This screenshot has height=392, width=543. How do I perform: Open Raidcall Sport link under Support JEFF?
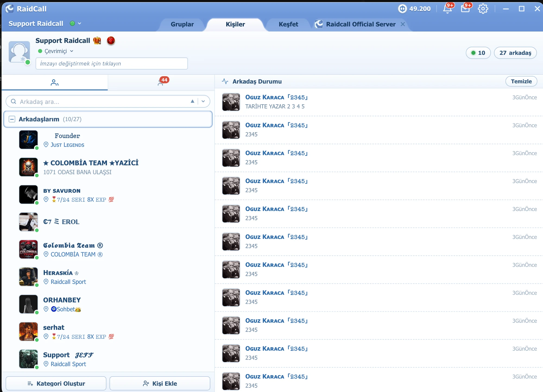click(68, 364)
